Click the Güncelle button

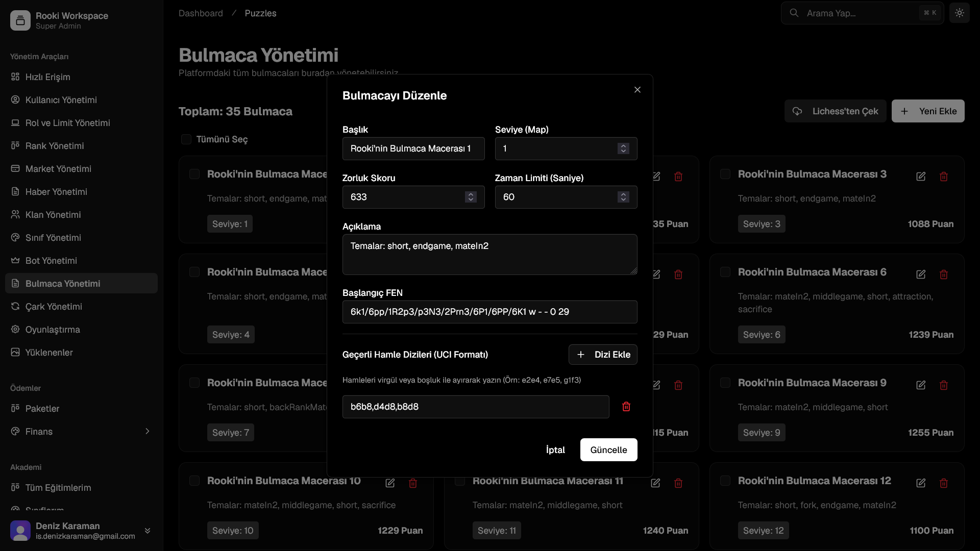pos(608,450)
